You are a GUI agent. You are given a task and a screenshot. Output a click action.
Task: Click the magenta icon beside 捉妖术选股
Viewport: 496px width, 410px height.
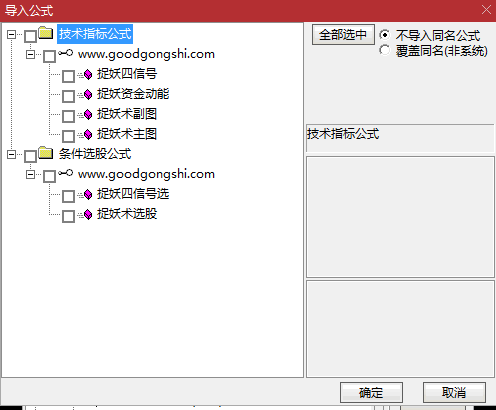click(x=88, y=214)
